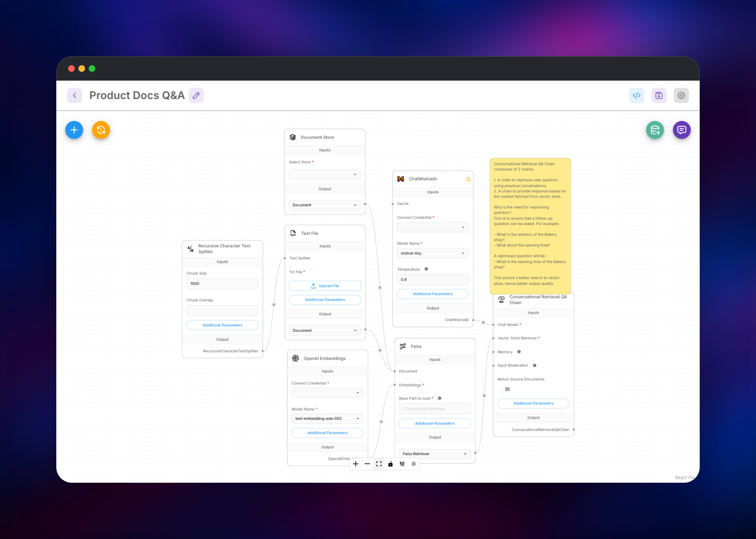Add a new node with the blue plus button
The width and height of the screenshot is (756, 539).
(x=74, y=130)
